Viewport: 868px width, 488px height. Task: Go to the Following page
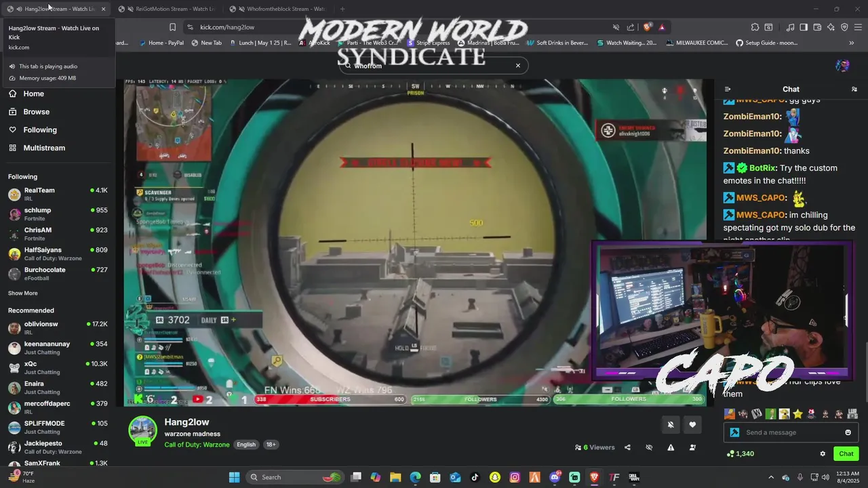(33, 129)
